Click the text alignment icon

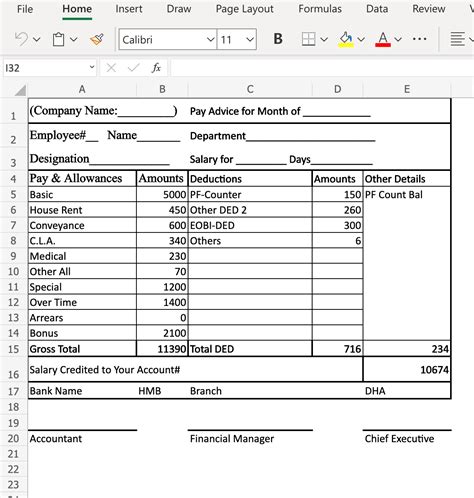click(x=457, y=39)
